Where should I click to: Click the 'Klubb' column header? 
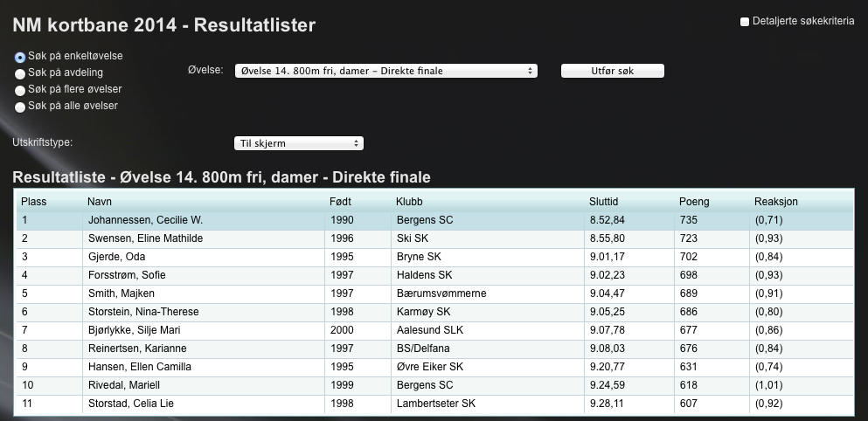click(x=410, y=202)
